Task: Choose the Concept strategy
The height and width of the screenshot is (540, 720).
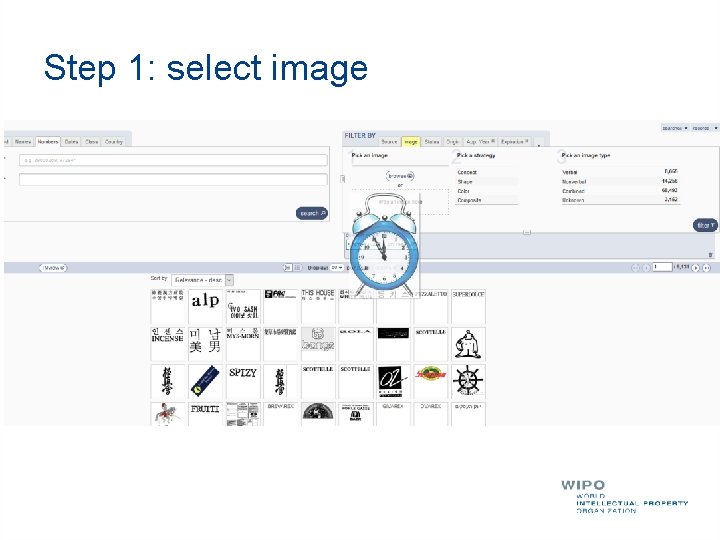Action: click(487, 172)
